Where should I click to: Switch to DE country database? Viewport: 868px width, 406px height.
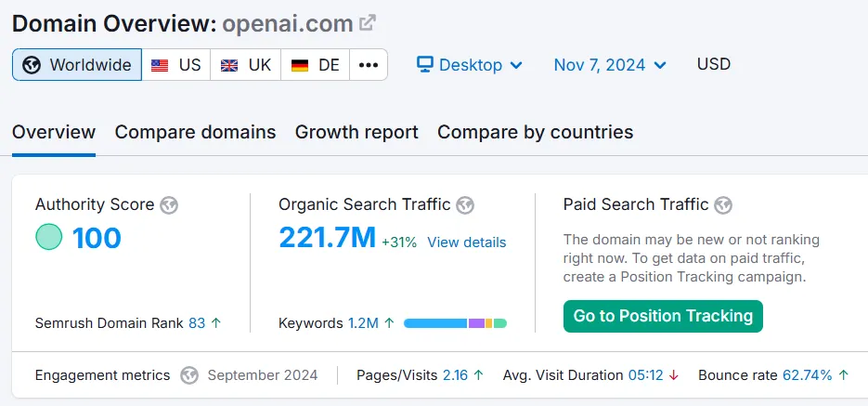tap(316, 65)
